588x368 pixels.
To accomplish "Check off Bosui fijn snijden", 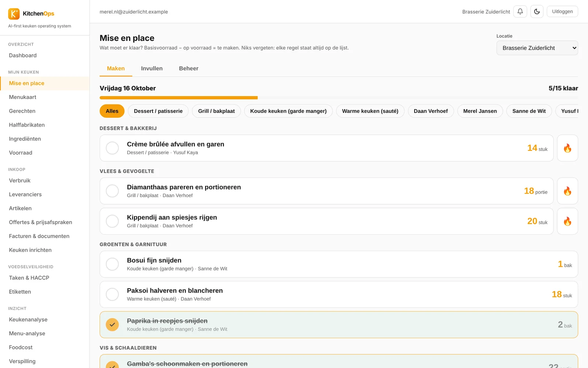I will pos(112,264).
